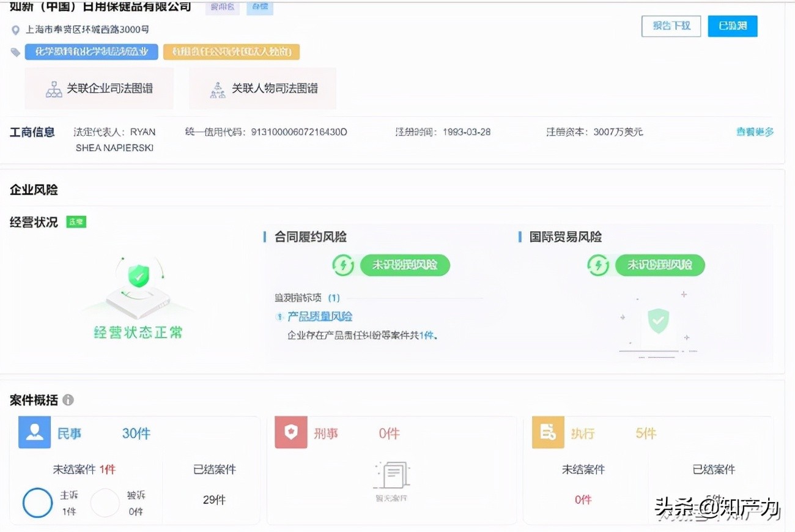Click the red shield icon in the 刑事 card
The height and width of the screenshot is (532, 795).
(x=290, y=432)
